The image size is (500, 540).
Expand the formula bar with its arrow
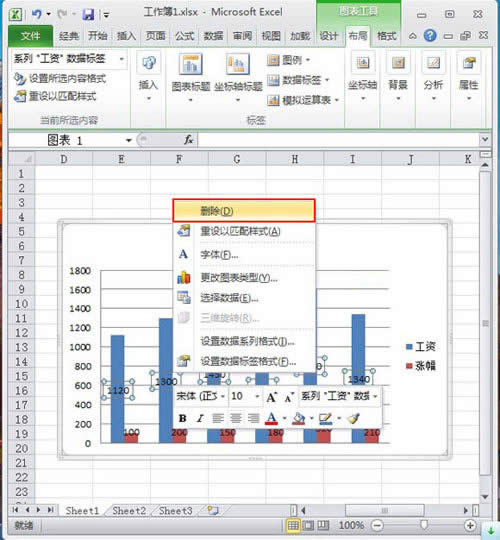(x=485, y=139)
